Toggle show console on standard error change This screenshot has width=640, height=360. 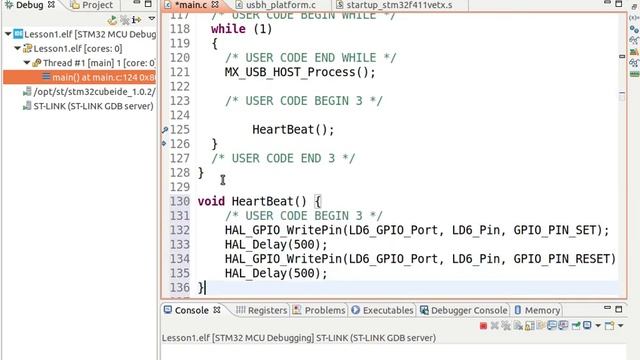click(x=563, y=326)
